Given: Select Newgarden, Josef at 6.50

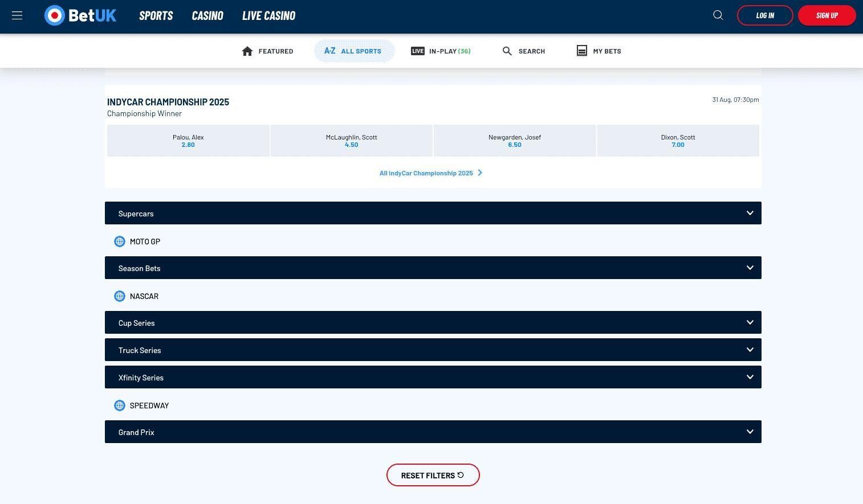Looking at the screenshot, I should coord(515,141).
